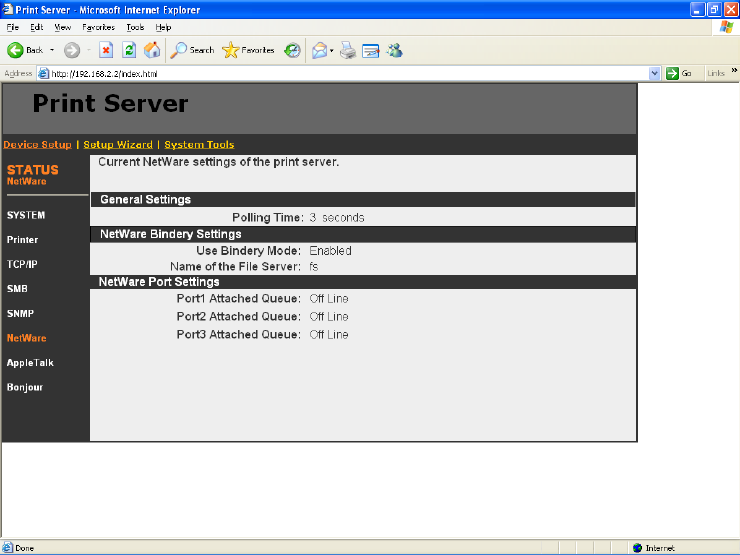Open the Edit menu

click(x=37, y=27)
